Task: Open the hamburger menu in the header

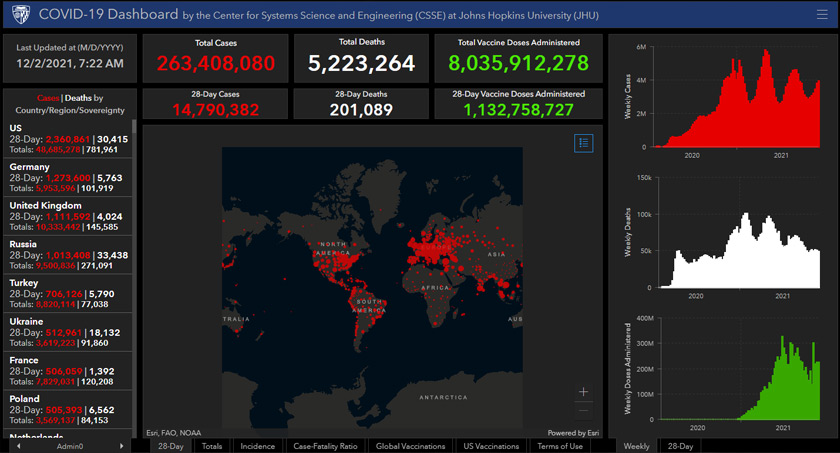Action: tap(821, 15)
